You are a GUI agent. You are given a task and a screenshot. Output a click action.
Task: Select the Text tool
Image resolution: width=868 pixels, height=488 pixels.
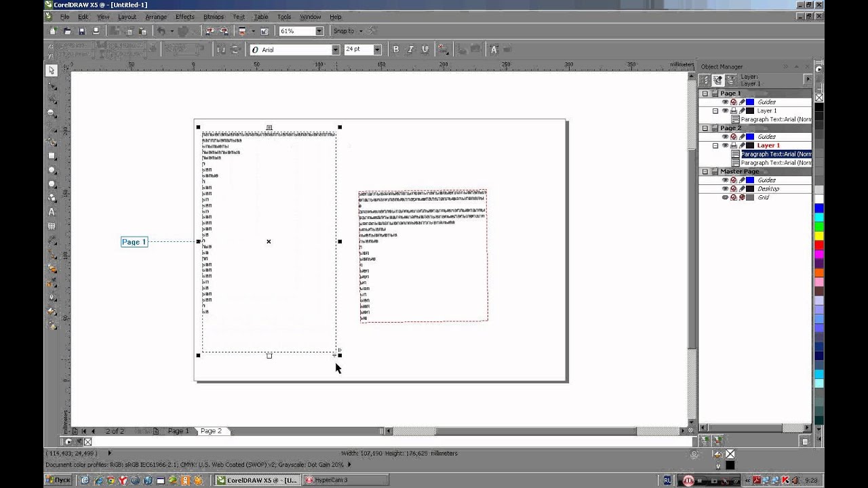tap(52, 212)
